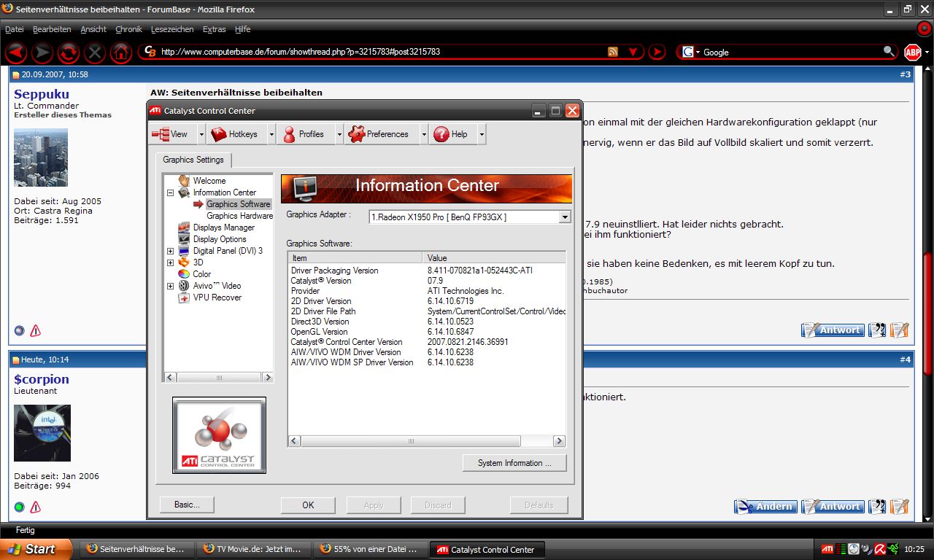Click Seppuku's skyline avatar thumbnail
The height and width of the screenshot is (560, 934).
click(x=41, y=157)
